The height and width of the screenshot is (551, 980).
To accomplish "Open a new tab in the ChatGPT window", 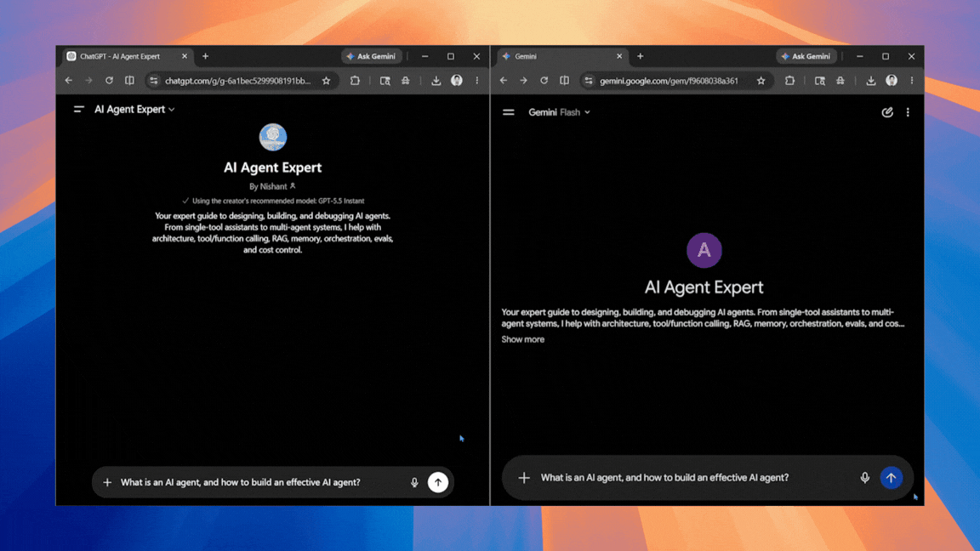I will (x=205, y=56).
